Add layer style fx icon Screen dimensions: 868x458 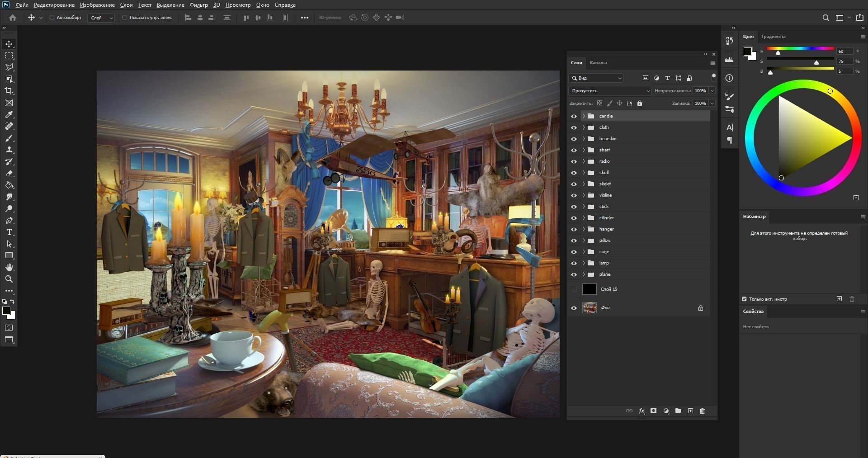[x=642, y=411]
